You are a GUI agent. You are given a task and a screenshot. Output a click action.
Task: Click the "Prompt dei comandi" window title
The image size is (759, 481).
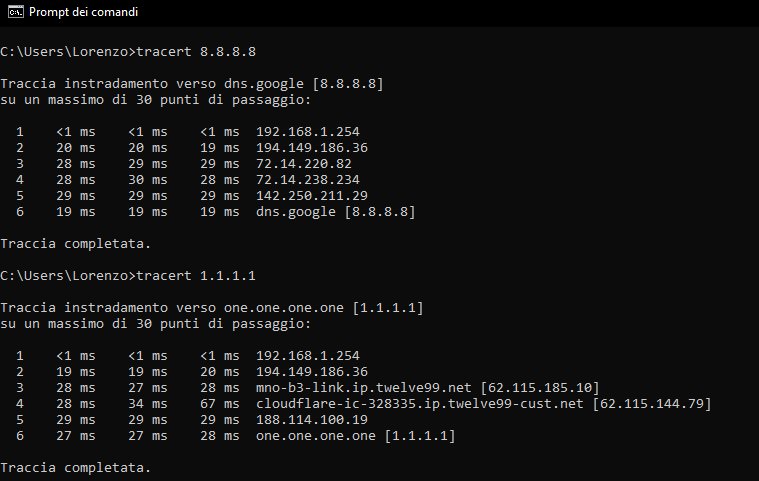pos(84,13)
